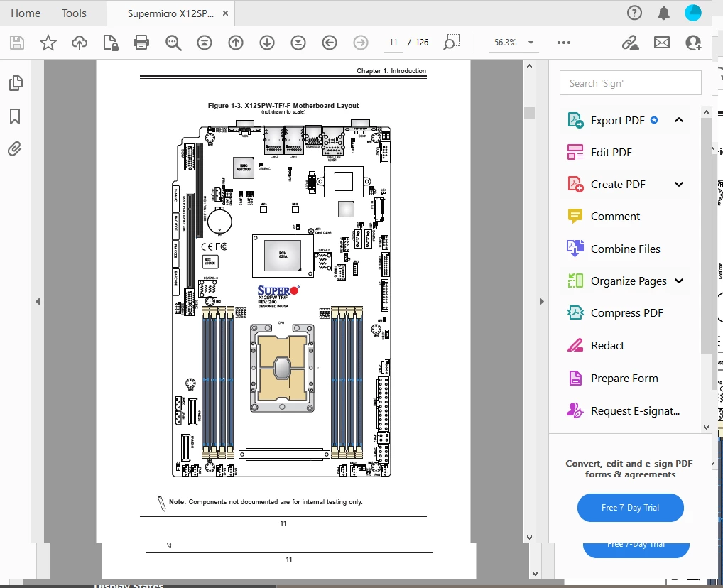Open the Edit PDF tool
723x588 pixels.
pyautogui.click(x=599, y=152)
